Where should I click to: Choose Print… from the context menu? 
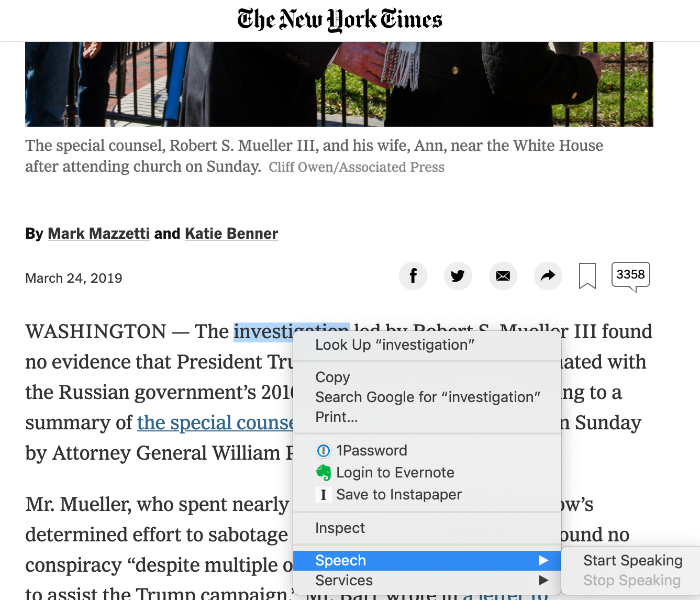click(x=337, y=417)
